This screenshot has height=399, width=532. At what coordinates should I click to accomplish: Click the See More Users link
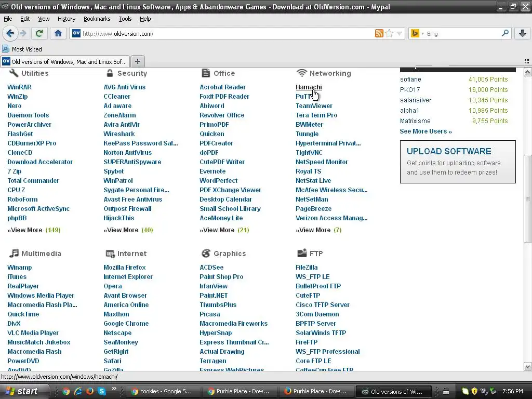coord(426,131)
